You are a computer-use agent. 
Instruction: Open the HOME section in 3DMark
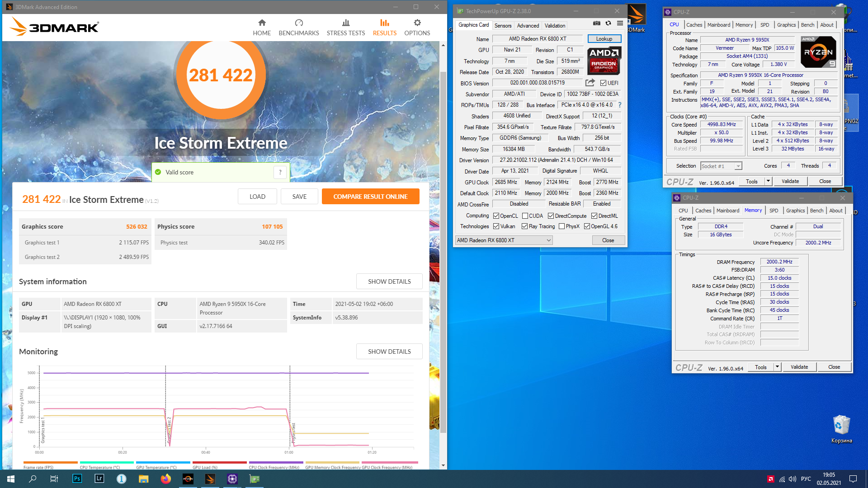262,28
